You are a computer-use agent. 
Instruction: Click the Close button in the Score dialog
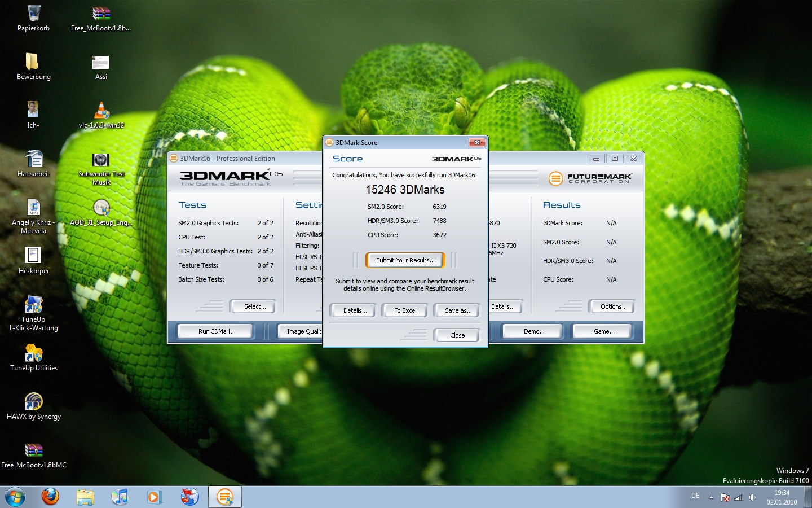[457, 335]
